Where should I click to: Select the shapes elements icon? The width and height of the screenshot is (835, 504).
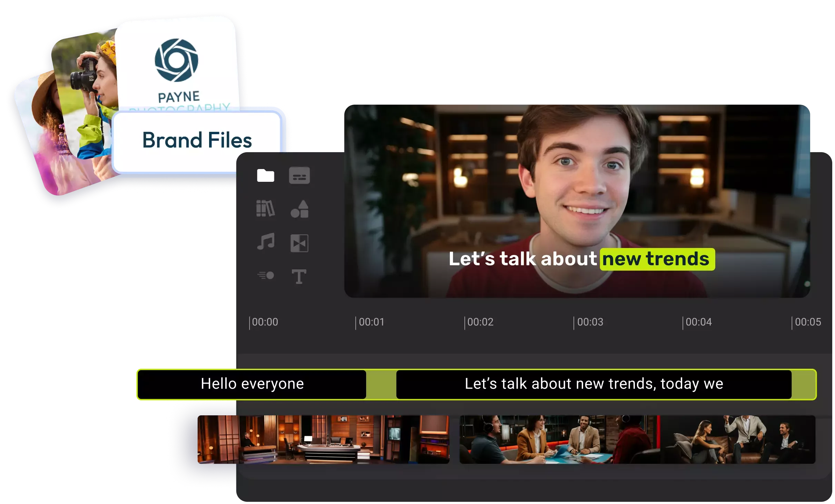pos(299,209)
